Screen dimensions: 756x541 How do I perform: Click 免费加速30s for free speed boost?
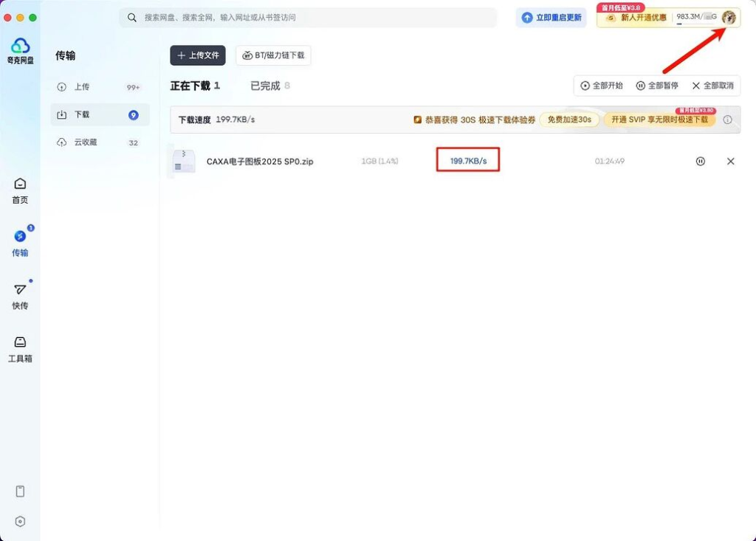(569, 119)
